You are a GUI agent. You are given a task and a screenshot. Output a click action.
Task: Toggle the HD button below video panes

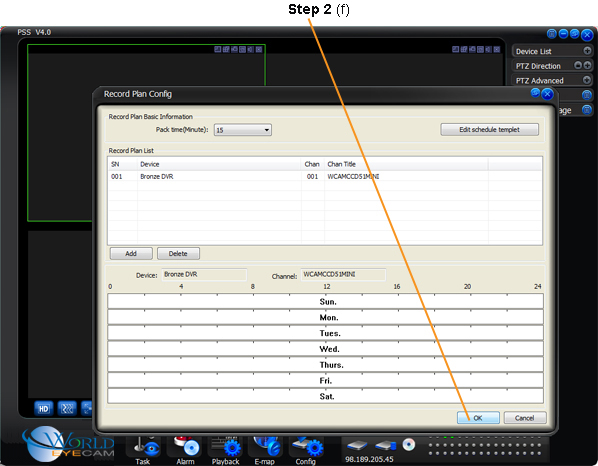click(43, 409)
